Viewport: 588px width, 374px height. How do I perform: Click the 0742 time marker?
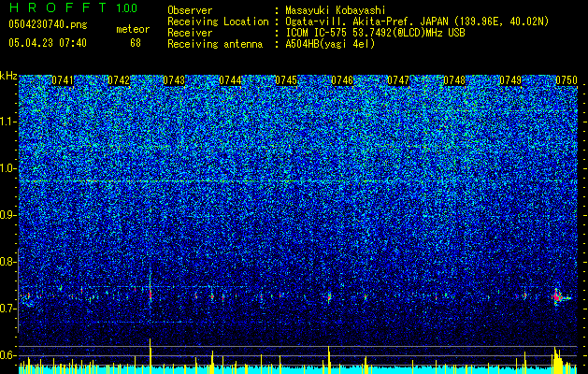[x=119, y=80]
